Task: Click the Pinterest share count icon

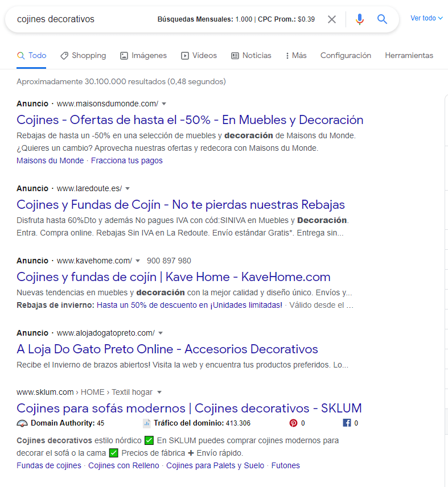Action: point(293,423)
